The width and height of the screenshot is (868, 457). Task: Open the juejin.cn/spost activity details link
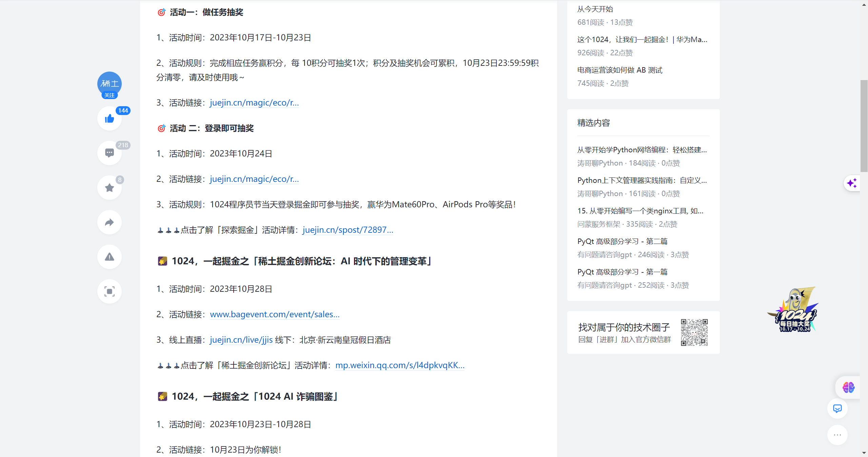(x=348, y=230)
